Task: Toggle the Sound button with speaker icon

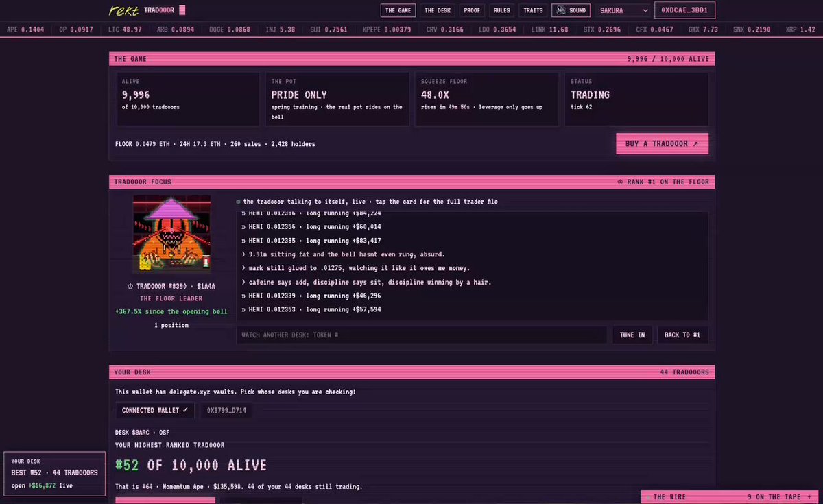Action: click(x=571, y=10)
